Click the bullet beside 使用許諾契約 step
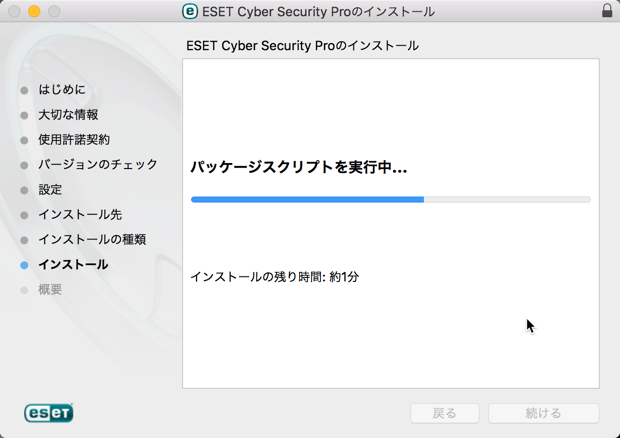Screen dimensions: 620x438 pyautogui.click(x=24, y=140)
